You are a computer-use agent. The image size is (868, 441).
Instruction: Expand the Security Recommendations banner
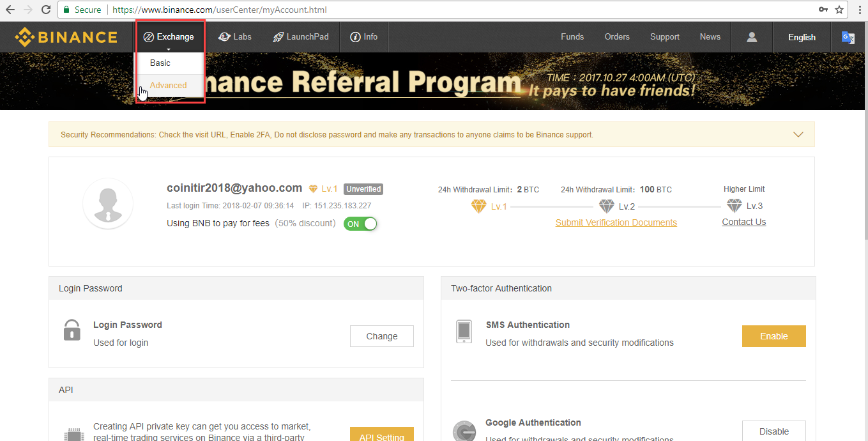coord(798,135)
